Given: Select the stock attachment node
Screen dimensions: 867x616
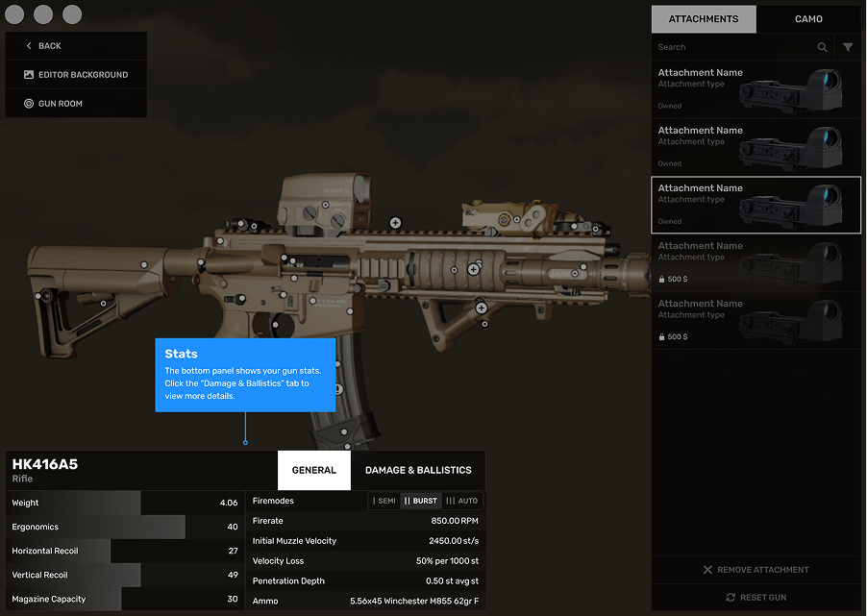Looking at the screenshot, I should 144,265.
